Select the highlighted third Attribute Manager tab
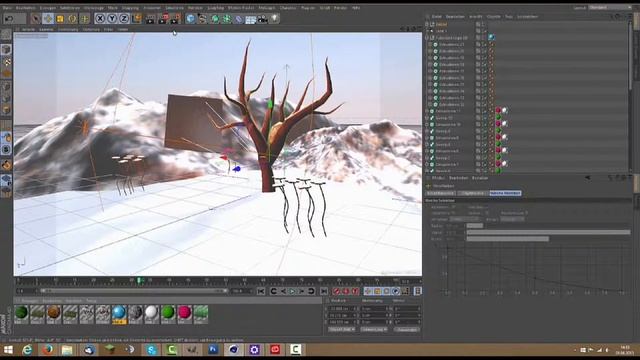 [x=505, y=193]
